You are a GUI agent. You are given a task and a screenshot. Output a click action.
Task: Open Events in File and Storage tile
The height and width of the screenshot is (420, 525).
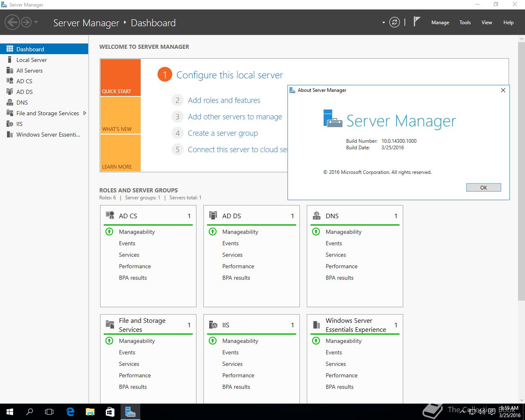pyautogui.click(x=127, y=352)
